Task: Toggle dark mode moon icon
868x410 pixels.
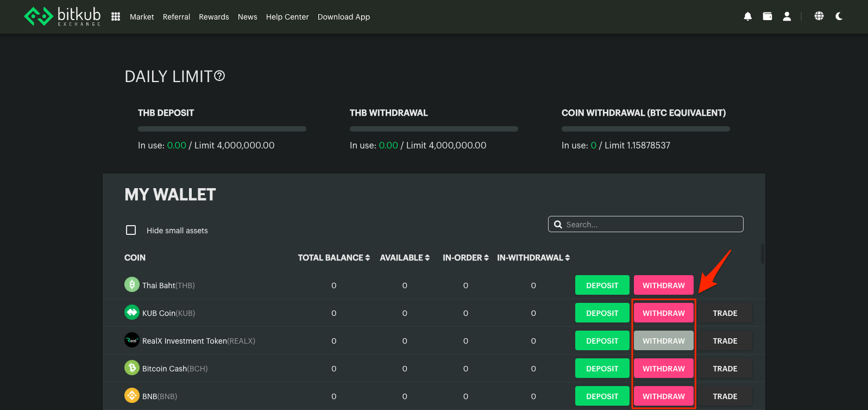Action: click(839, 16)
